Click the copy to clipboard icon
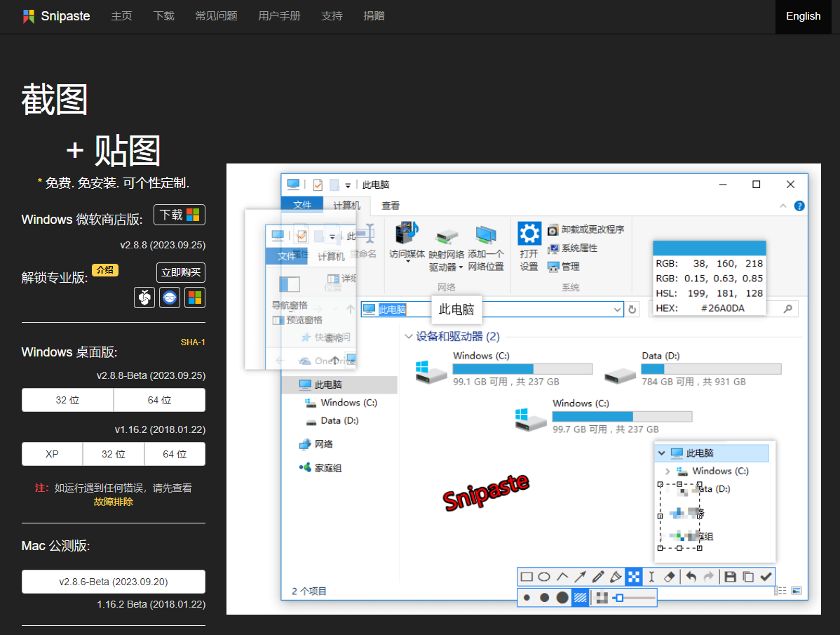Screen dimensions: 840x635 (x=748, y=577)
